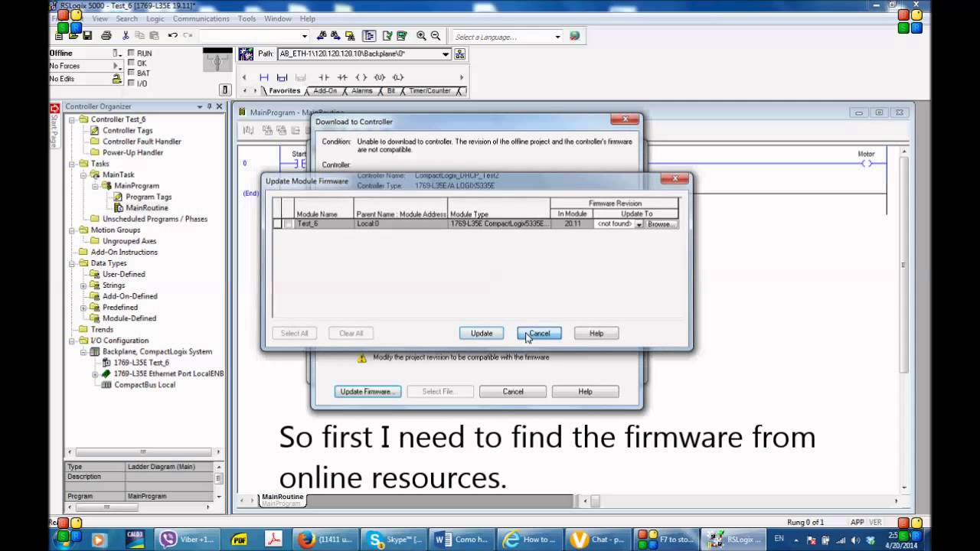The height and width of the screenshot is (551, 980).
Task: Click the Print toolbar icon
Action: [x=106, y=36]
